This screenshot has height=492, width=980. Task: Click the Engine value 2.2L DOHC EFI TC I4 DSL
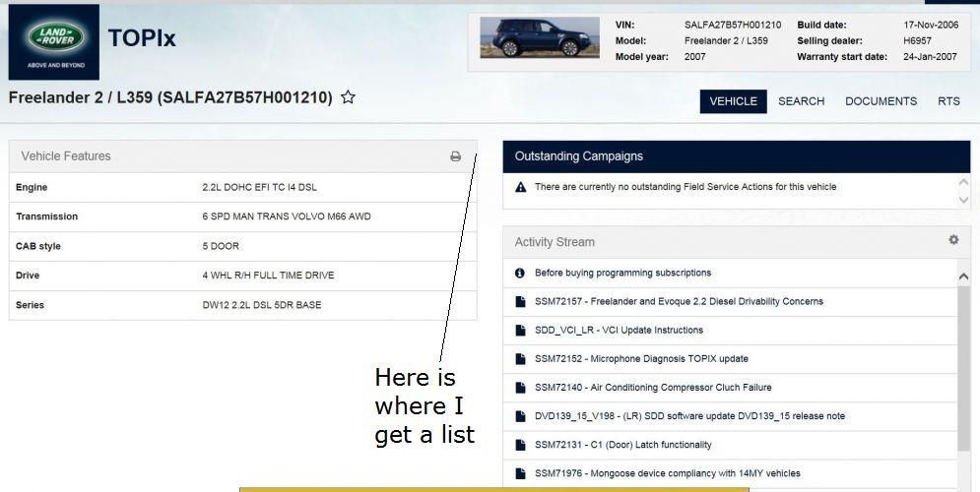(x=259, y=187)
